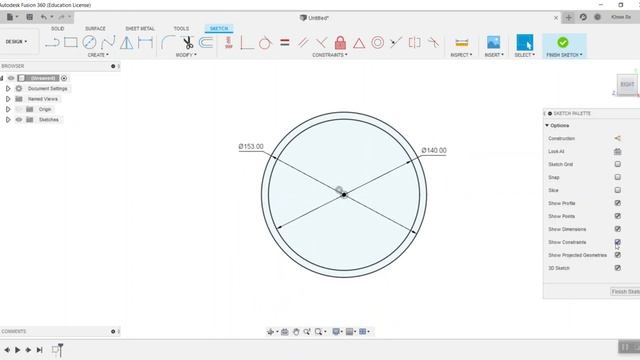Select the Offset modify tool
The width and height of the screenshot is (640, 360).
[206, 42]
